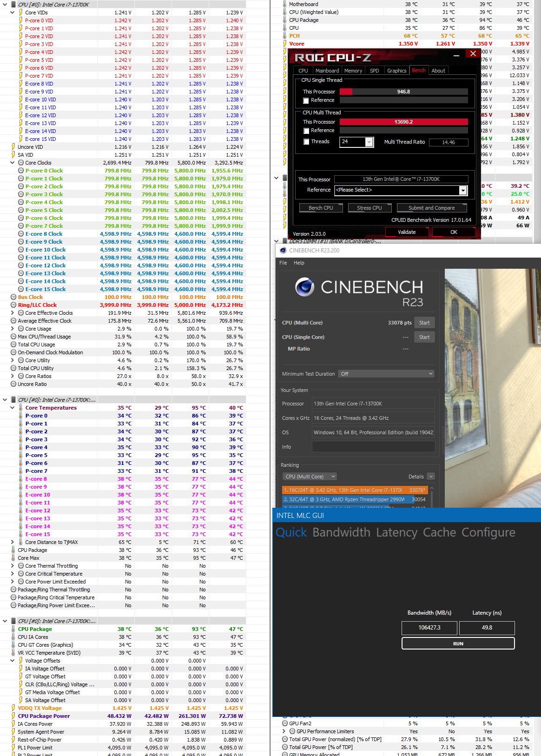Click the GPU Fan2 sensor icon
Screen dimensions: 541x756
point(285,723)
